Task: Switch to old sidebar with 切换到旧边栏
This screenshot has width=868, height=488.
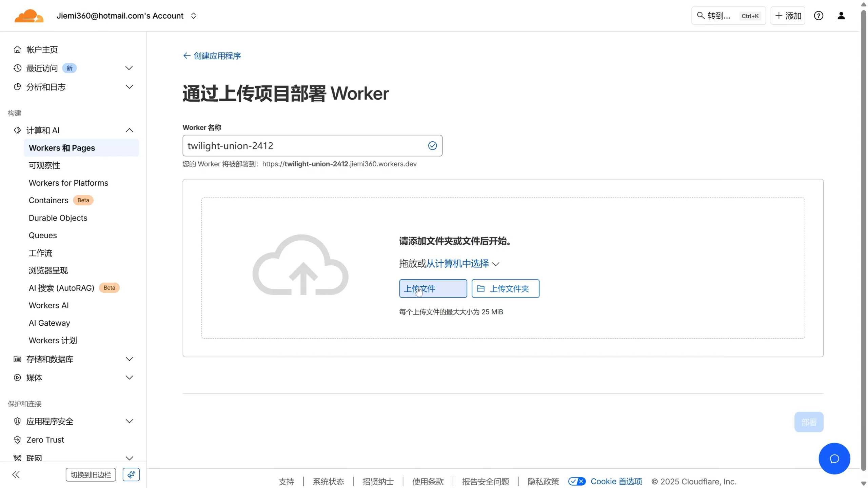Action: point(90,474)
